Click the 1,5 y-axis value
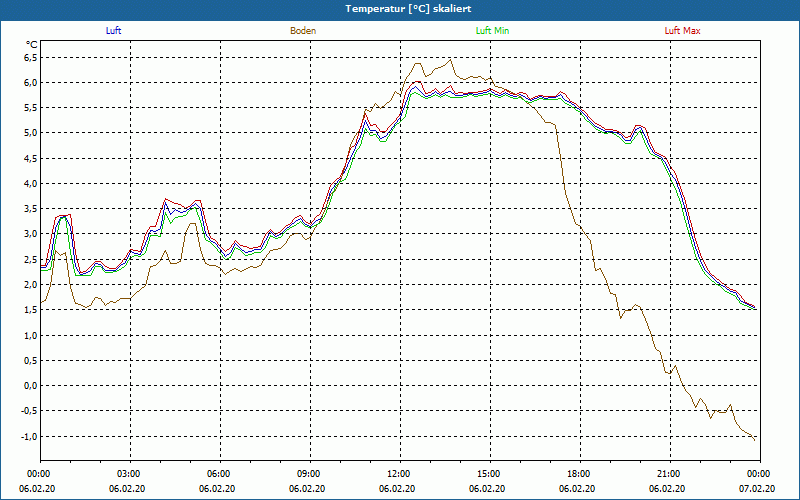 (31, 310)
